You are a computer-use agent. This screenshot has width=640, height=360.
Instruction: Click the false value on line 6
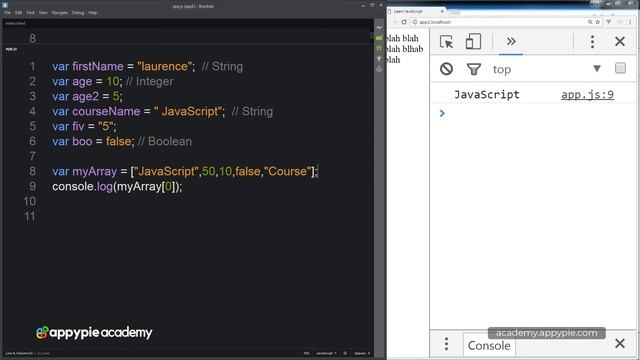click(118, 142)
